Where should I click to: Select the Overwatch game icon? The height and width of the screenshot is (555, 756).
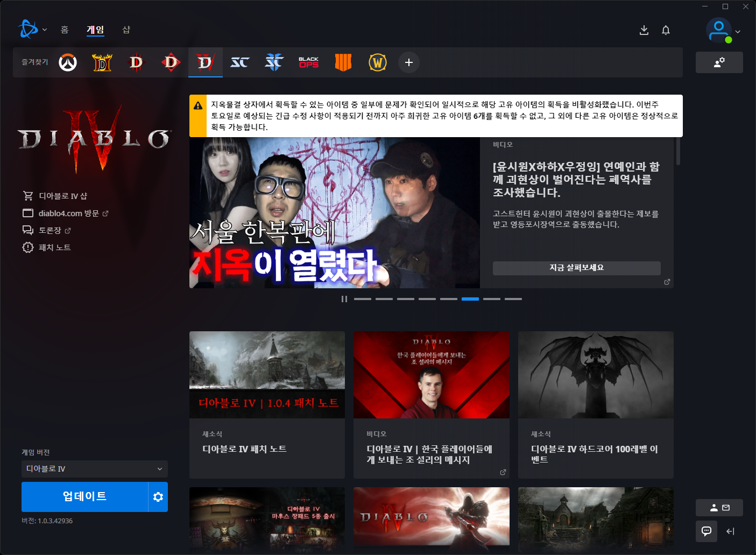point(68,62)
